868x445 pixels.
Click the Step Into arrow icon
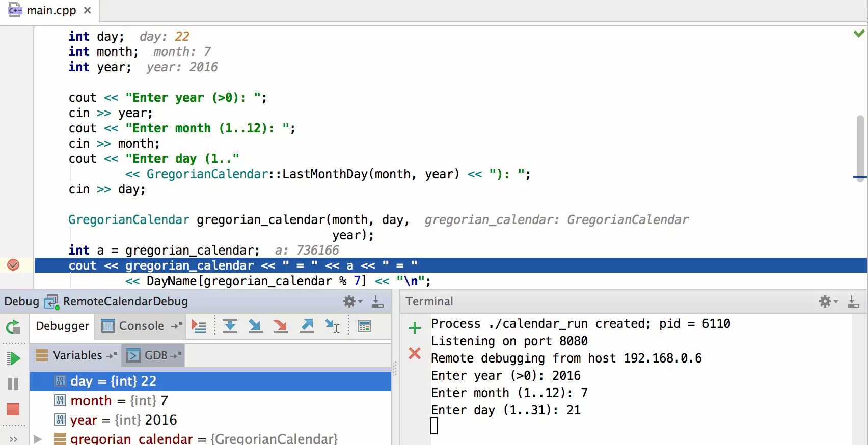click(255, 326)
